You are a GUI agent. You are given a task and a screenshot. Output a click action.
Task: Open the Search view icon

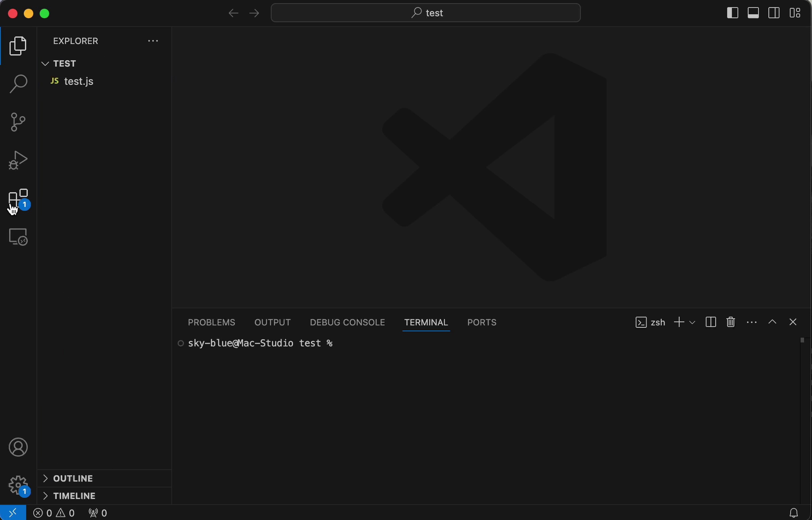click(18, 84)
